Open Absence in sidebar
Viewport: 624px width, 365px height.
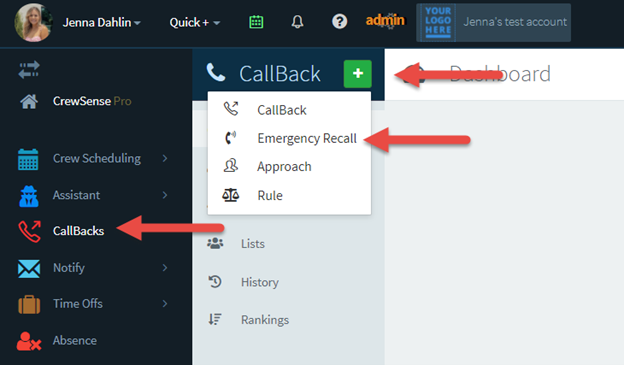tap(75, 340)
